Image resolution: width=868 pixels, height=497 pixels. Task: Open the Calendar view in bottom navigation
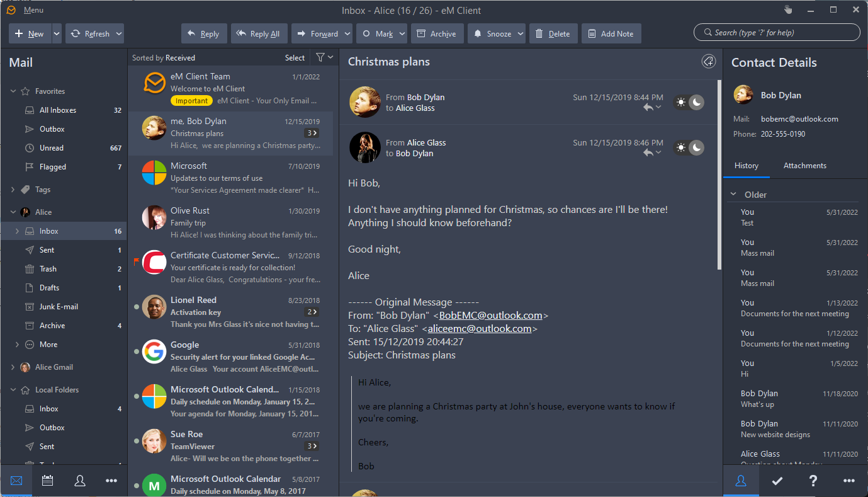coord(47,481)
